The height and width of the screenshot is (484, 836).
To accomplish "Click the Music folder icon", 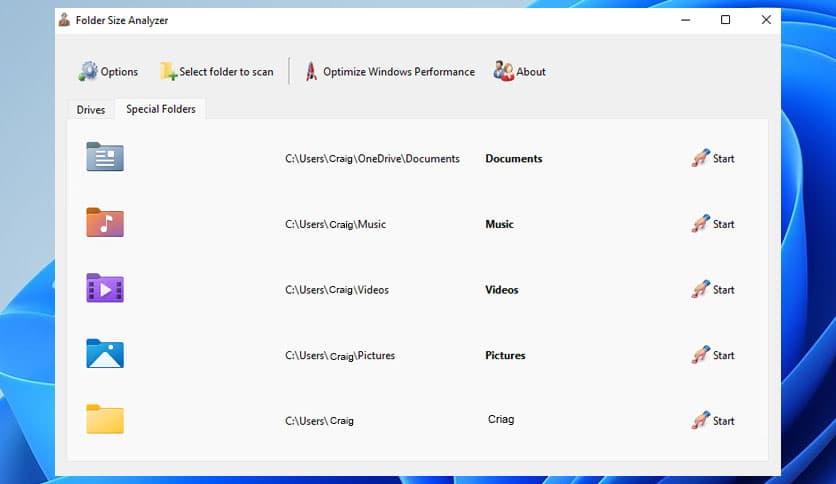I will coord(105,222).
